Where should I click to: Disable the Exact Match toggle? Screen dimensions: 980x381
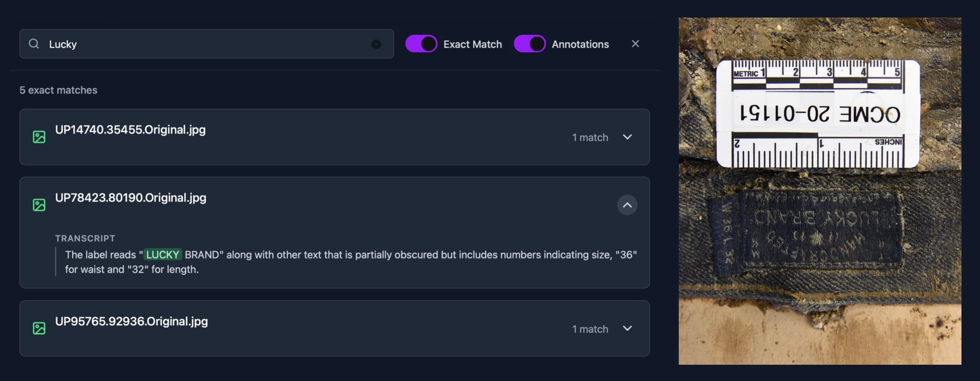[421, 44]
